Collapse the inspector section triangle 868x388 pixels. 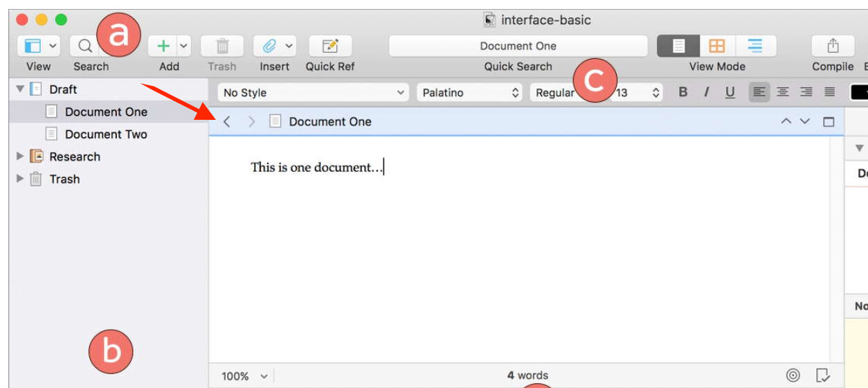coord(860,148)
